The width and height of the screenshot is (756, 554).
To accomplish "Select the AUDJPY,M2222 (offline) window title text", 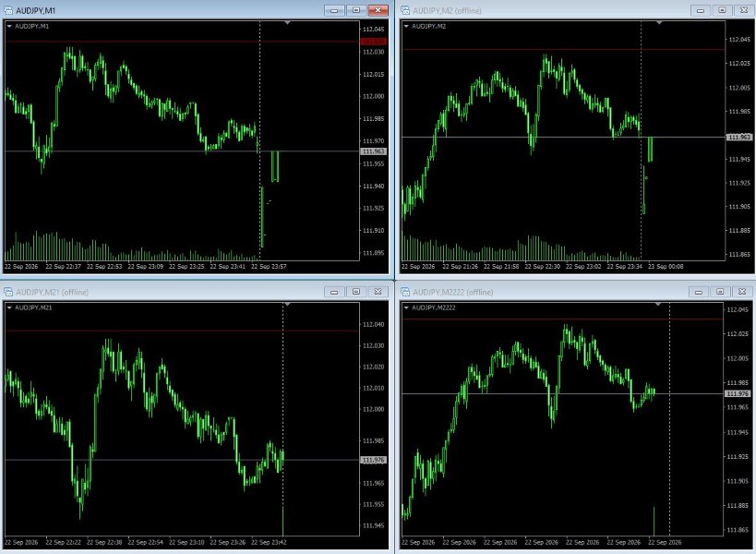I will (x=452, y=292).
